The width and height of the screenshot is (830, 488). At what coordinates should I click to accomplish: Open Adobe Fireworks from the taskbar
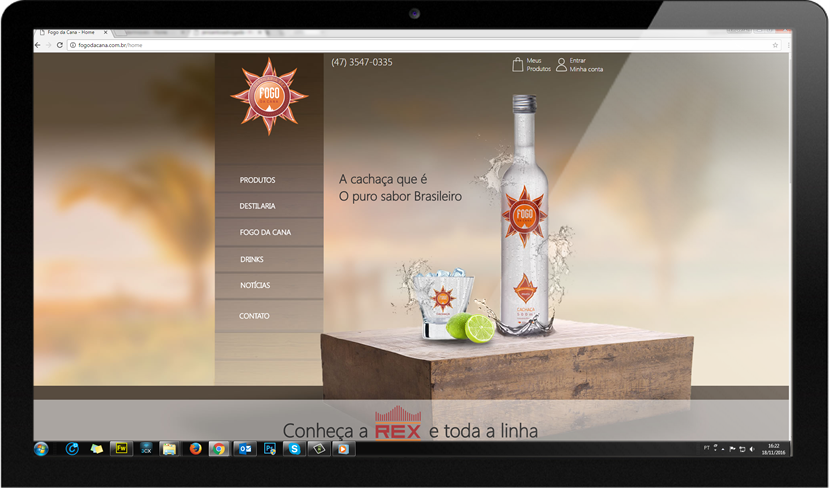tap(121, 449)
